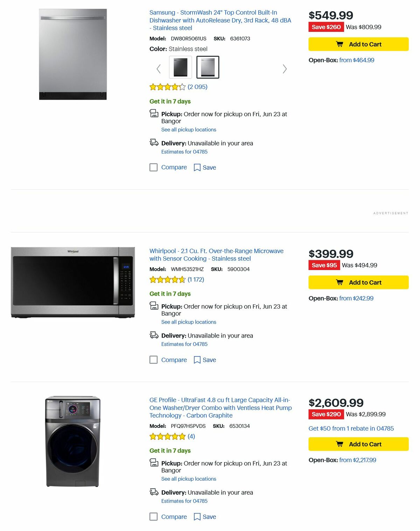
Task: Enable Compare for the Whirlpool microwave
Action: [153, 360]
